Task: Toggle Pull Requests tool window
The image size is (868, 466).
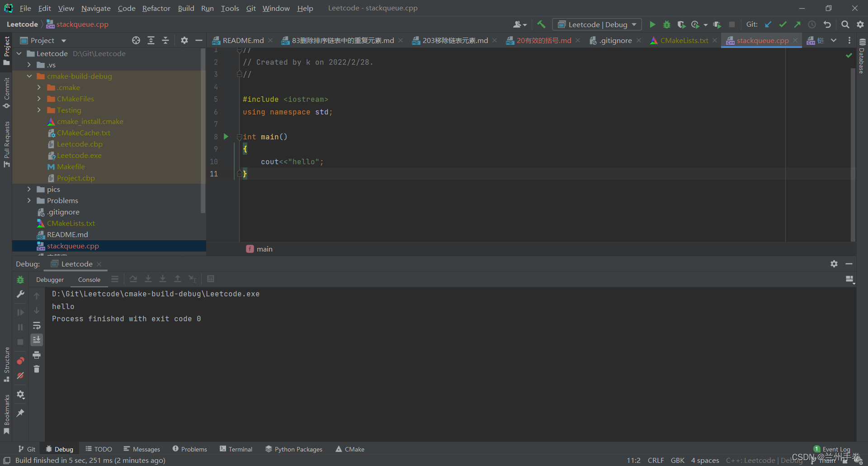Action: 6,144
